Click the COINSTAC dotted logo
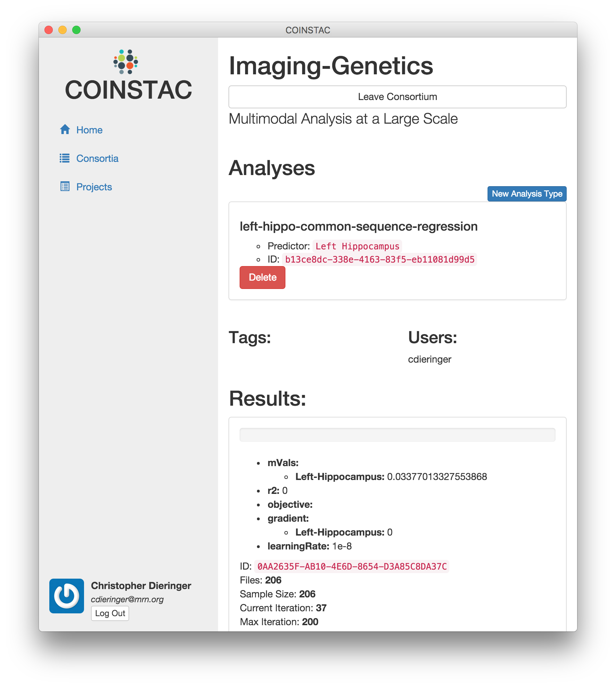 126,62
